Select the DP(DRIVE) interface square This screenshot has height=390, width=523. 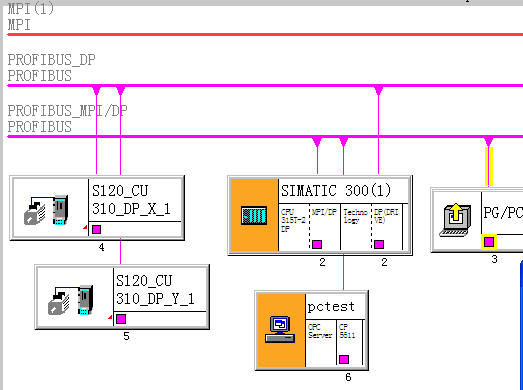379,245
